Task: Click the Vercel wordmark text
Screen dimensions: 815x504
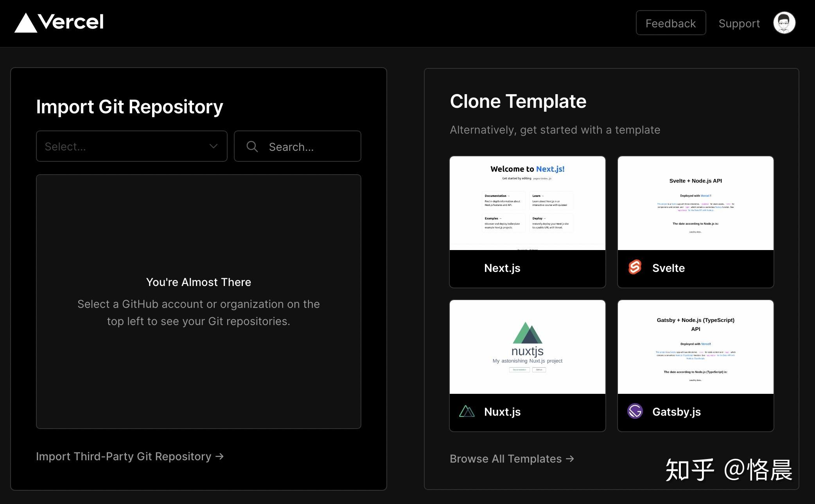Action: [71, 22]
